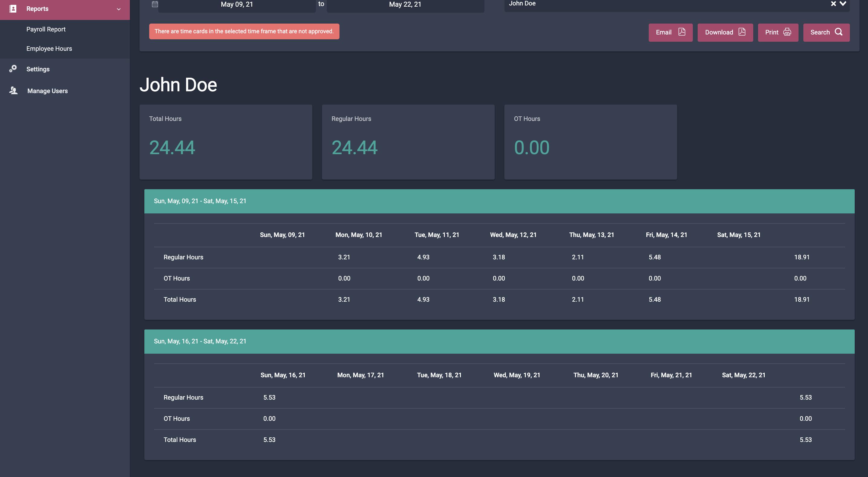Click the Search button
The width and height of the screenshot is (868, 477).
(x=826, y=32)
